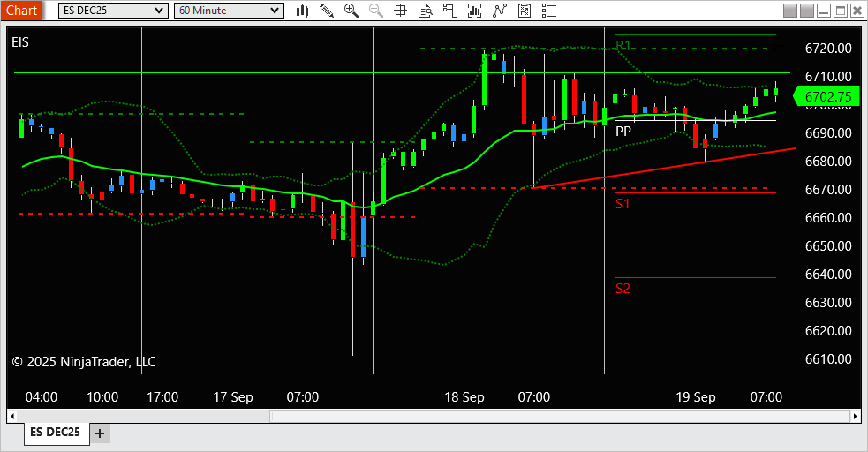Click the 6702.75 current price marker
This screenshot has height=452, width=868.
coord(826,97)
